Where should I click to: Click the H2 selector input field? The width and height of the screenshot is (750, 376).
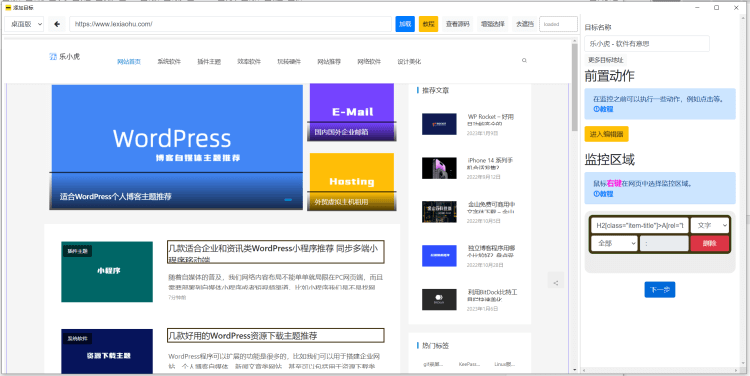coord(640,225)
